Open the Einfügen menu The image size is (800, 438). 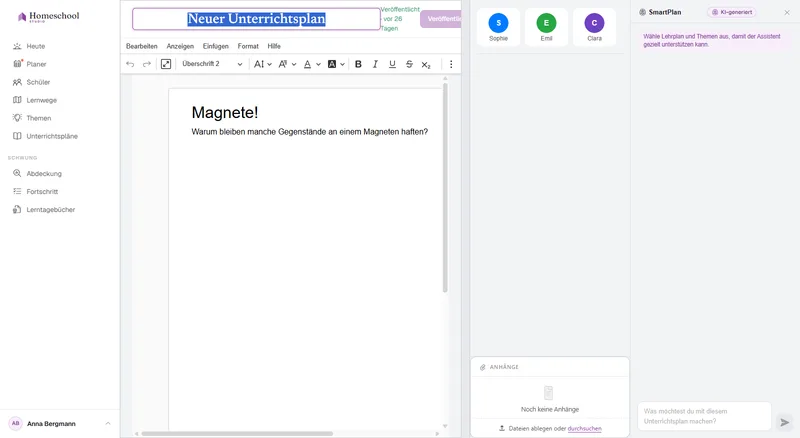215,46
